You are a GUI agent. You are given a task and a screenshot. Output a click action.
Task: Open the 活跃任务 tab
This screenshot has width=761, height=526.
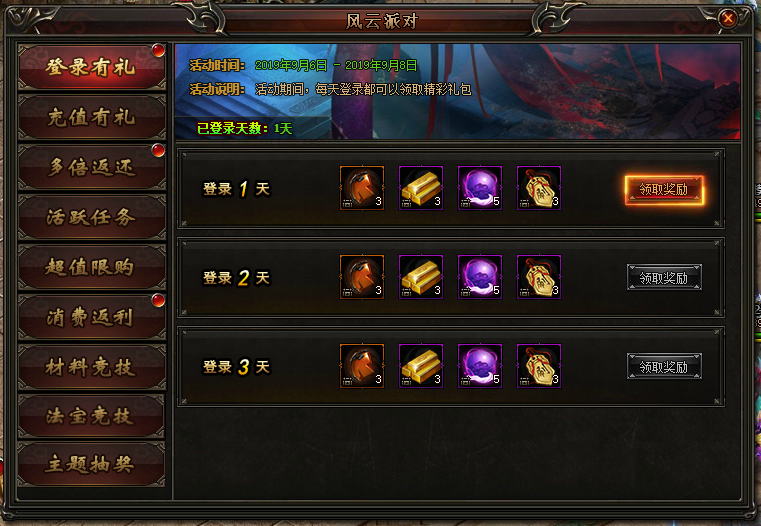coord(92,217)
